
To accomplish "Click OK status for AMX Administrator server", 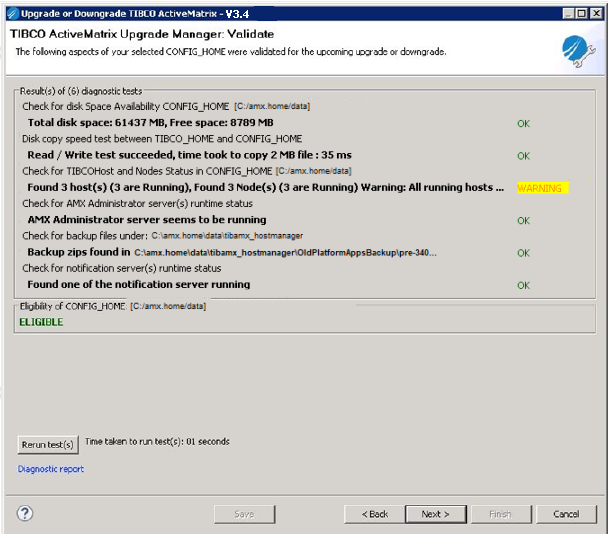I will 523,221.
